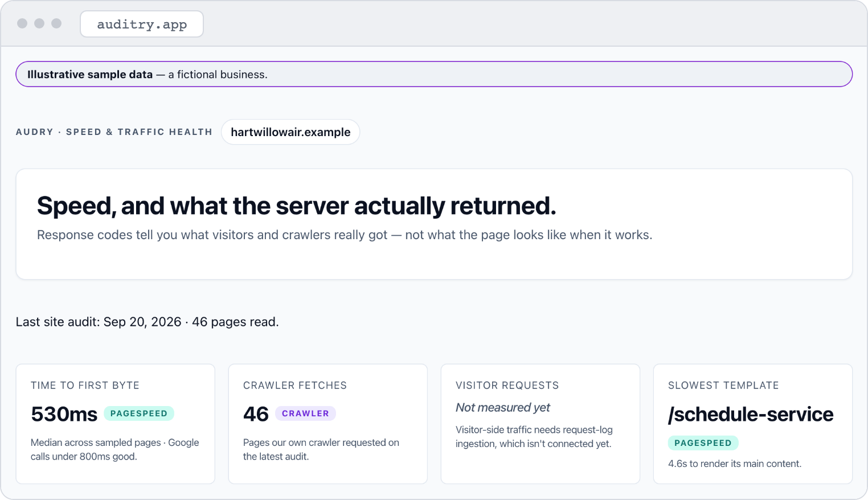Click the PAGESPEED badge under /schedule-service

point(703,443)
